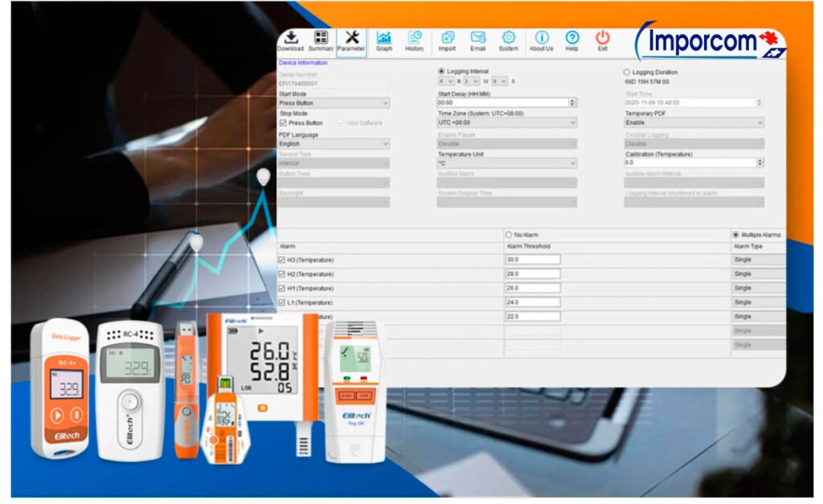
Task: Open the Time Zone UTC dropdown
Action: [x=507, y=122]
